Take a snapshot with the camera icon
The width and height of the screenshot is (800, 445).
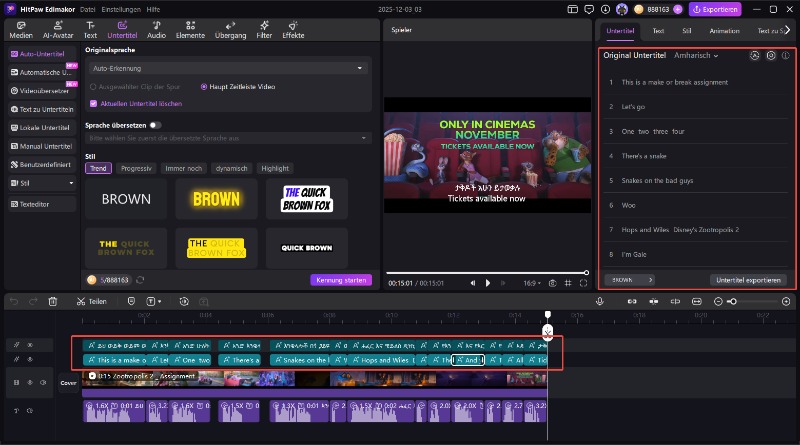[x=552, y=283]
